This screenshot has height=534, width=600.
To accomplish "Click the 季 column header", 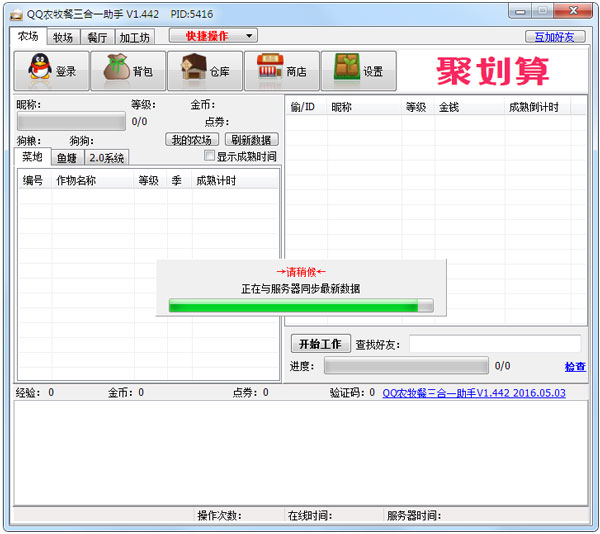I will pos(179,180).
